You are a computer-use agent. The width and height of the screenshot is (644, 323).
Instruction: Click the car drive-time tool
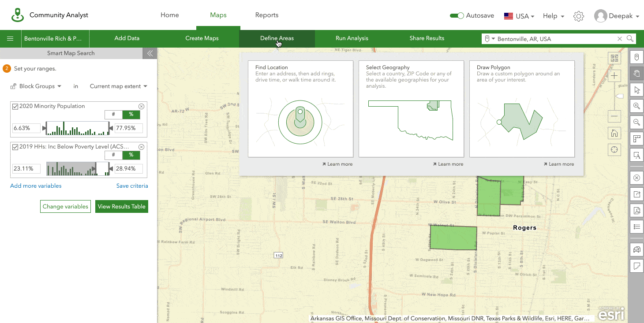pyautogui.click(x=637, y=250)
